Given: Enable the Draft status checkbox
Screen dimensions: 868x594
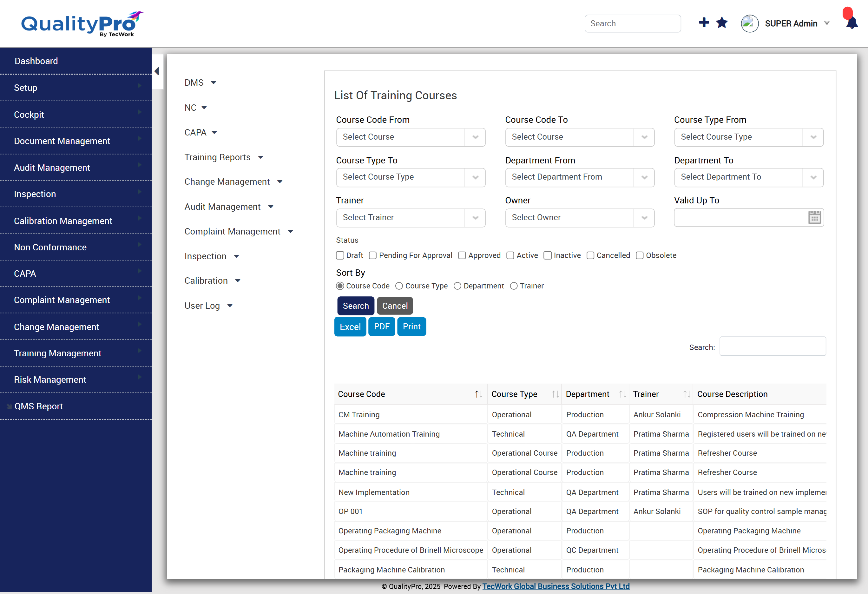Looking at the screenshot, I should 340,255.
